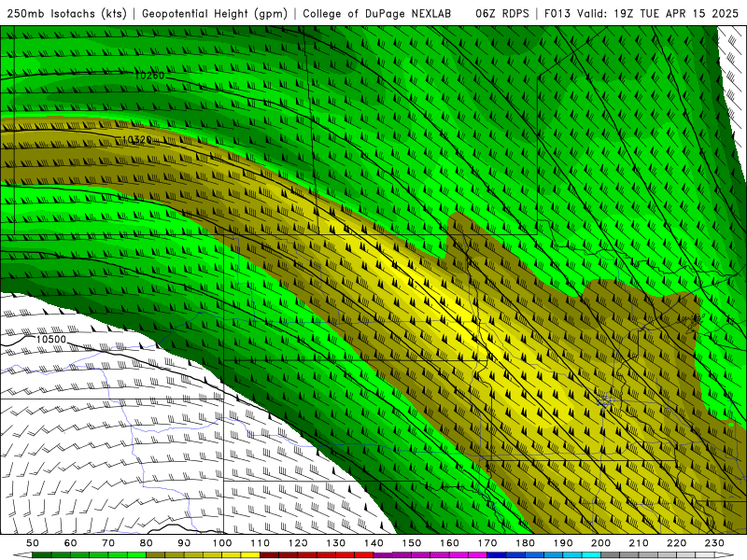Click the 230 value on the color scale

coord(714,543)
